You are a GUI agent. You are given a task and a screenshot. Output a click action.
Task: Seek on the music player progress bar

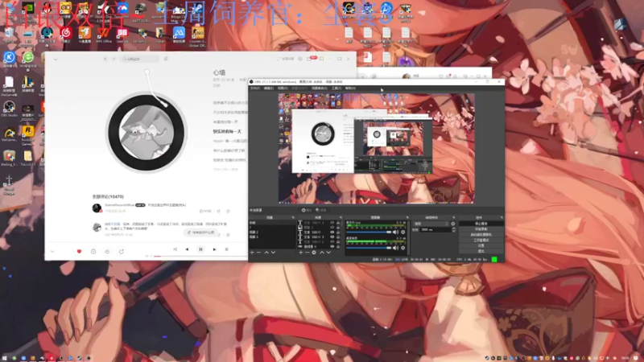pos(200,256)
